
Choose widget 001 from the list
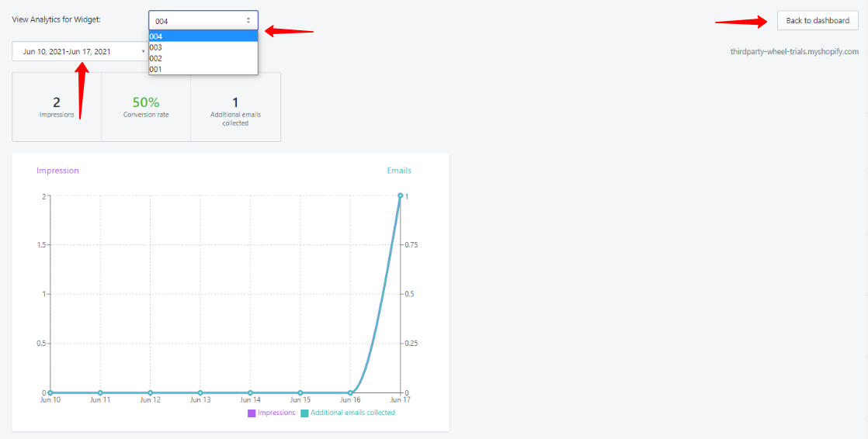click(x=203, y=69)
